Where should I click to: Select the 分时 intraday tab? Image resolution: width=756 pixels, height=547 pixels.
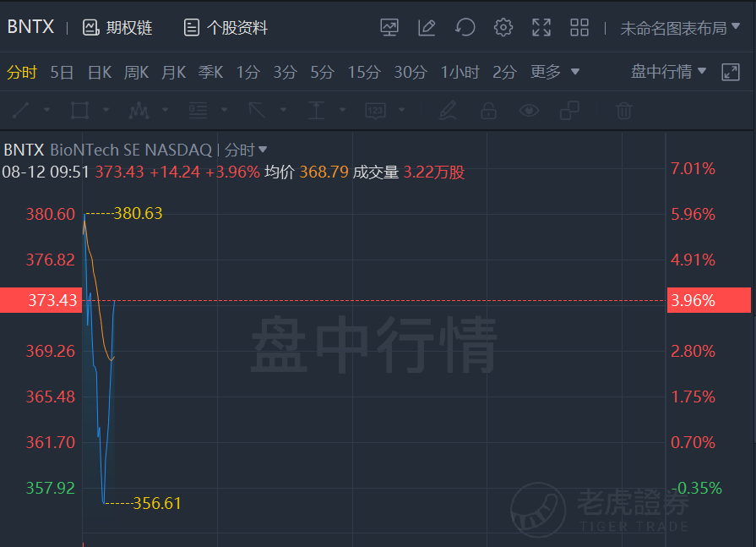click(22, 73)
